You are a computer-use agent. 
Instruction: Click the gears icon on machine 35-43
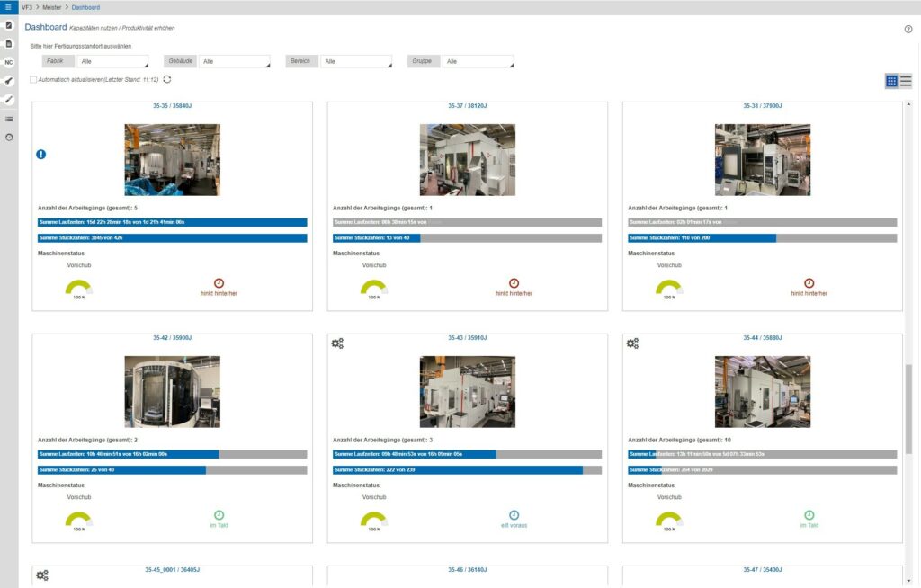(x=337, y=343)
